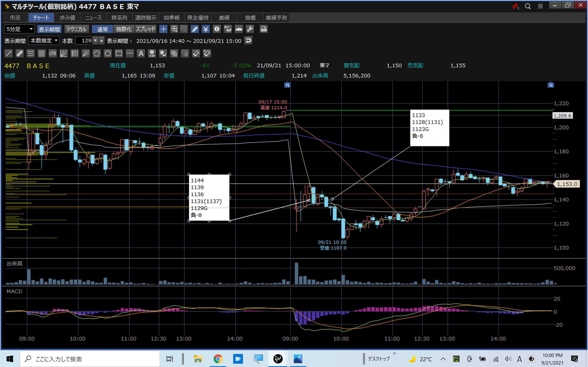
Task: Select the trend line drawing tool
Action: pyautogui.click(x=9, y=53)
